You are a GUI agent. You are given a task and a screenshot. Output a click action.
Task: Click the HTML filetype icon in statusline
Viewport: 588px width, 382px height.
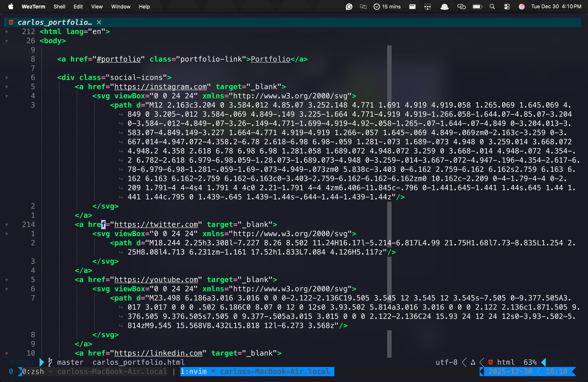tap(490, 362)
